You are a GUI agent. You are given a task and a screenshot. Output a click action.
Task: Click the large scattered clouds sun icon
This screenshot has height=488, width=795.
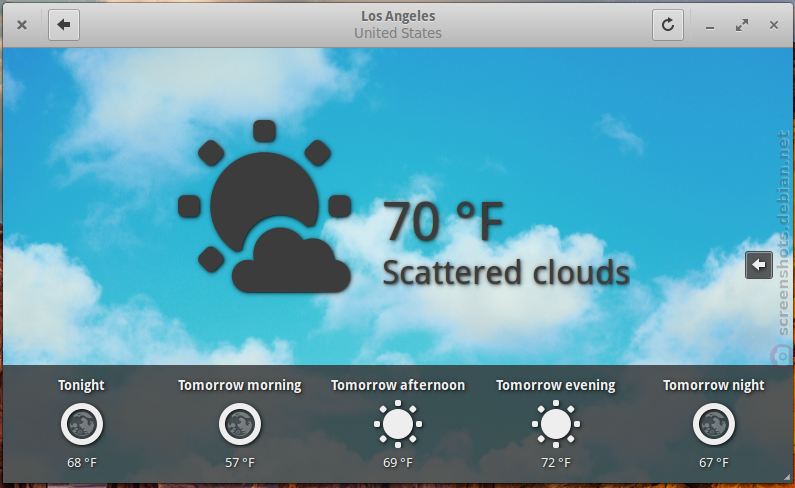[265, 206]
